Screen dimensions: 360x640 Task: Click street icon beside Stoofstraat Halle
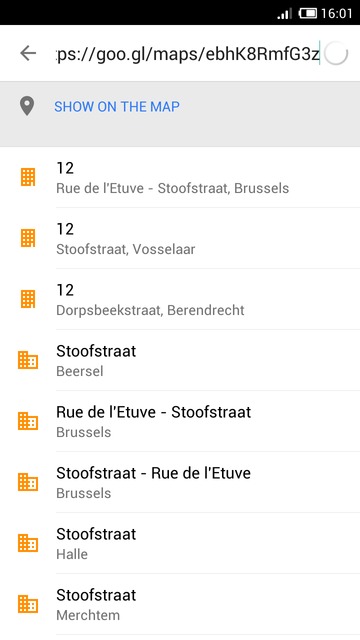(x=28, y=543)
